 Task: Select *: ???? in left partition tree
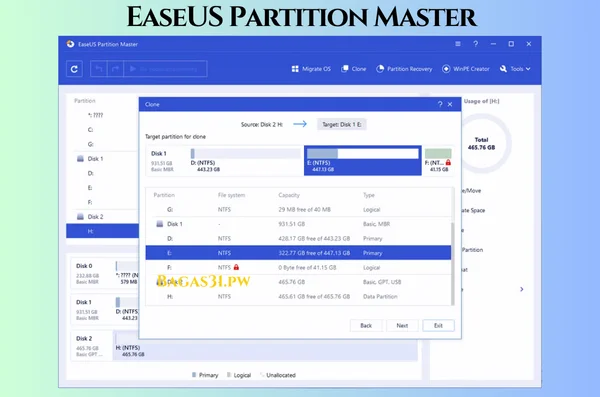(x=95, y=115)
